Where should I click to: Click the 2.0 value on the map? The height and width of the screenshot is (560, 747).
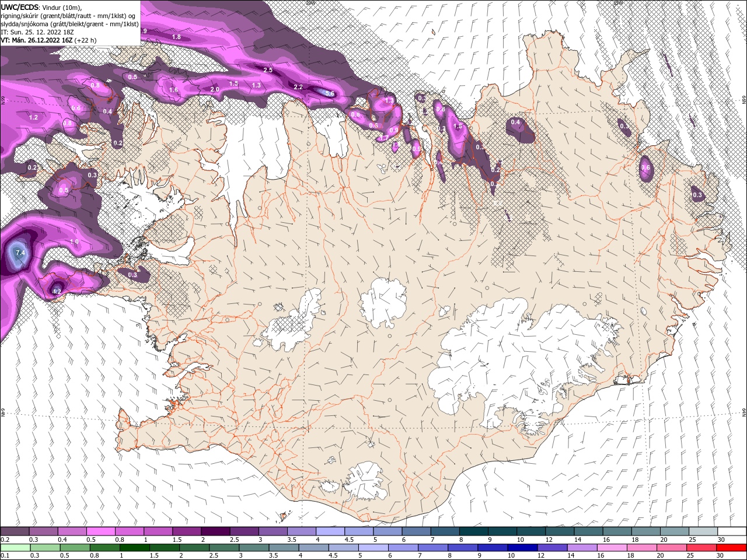coord(214,89)
